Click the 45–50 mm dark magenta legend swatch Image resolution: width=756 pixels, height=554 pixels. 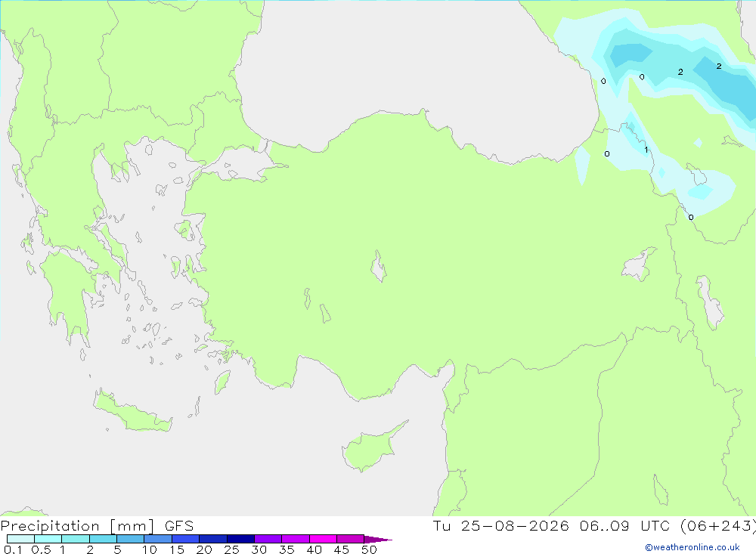(351, 539)
